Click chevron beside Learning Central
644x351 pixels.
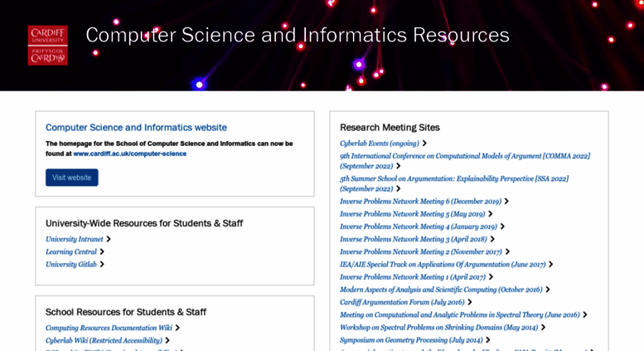coord(102,251)
